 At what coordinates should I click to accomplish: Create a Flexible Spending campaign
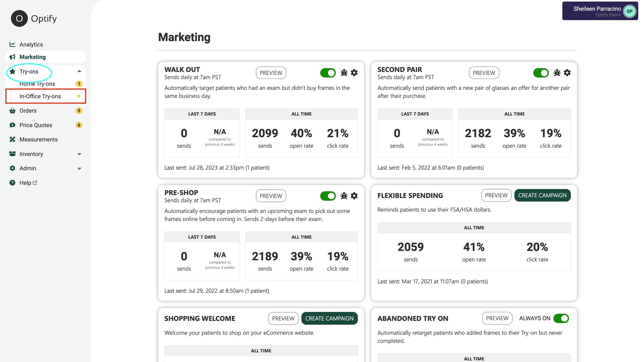coord(542,196)
